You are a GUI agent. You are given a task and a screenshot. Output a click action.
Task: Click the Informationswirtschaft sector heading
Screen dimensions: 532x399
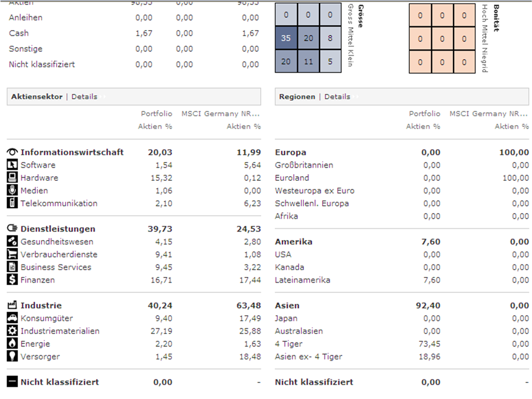pos(72,152)
